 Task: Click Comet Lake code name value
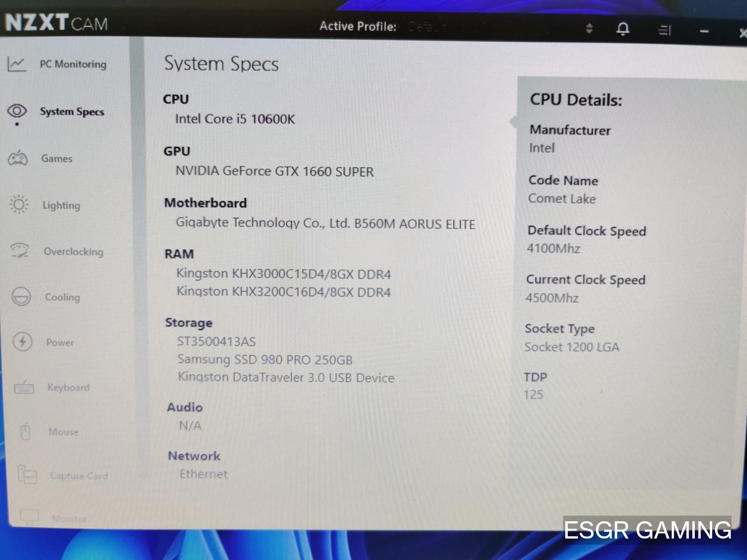562,199
